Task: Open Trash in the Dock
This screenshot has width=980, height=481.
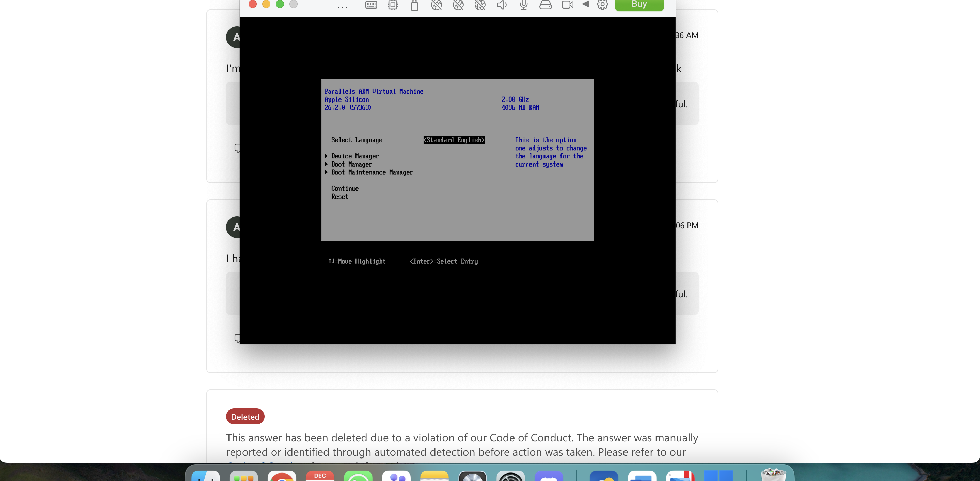Action: [x=773, y=475]
